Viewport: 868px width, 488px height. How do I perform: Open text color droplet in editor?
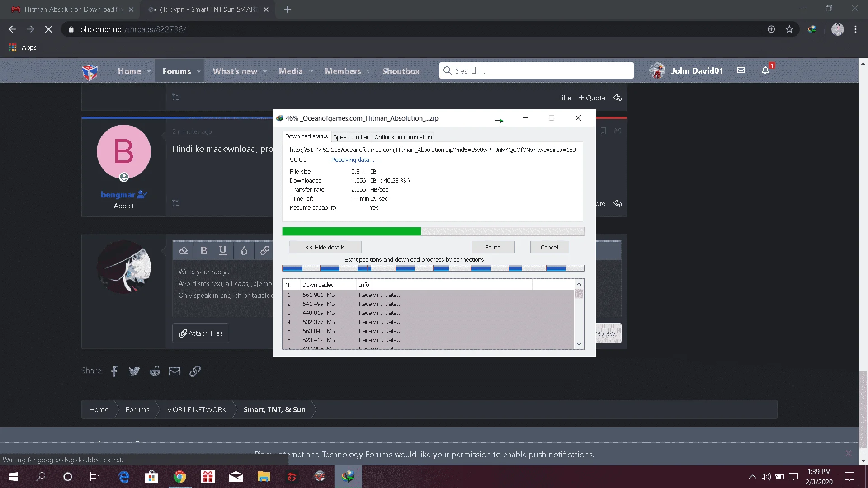coord(244,251)
